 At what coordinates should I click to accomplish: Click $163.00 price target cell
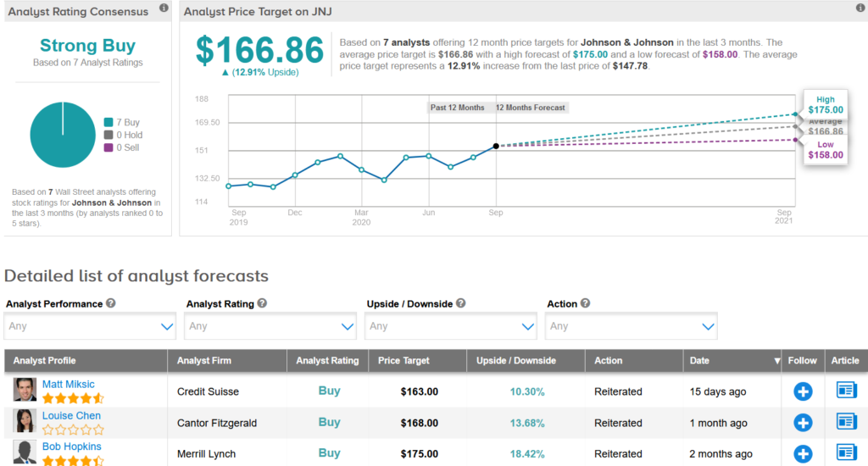(x=419, y=391)
